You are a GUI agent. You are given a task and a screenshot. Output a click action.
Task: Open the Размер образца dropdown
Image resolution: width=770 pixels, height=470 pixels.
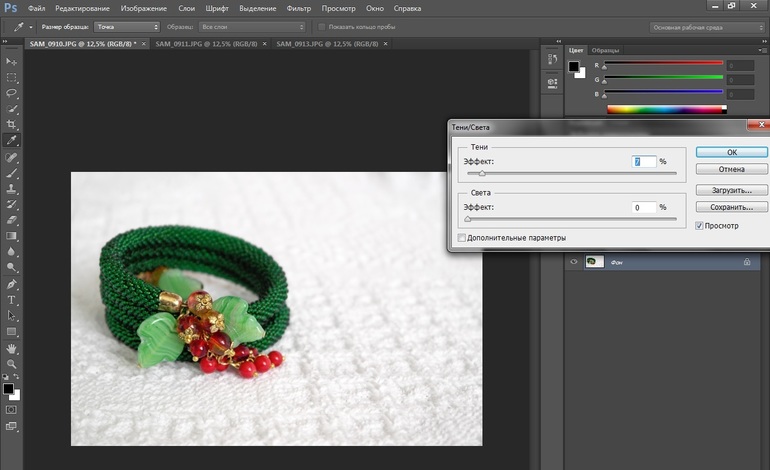pyautogui.click(x=126, y=27)
